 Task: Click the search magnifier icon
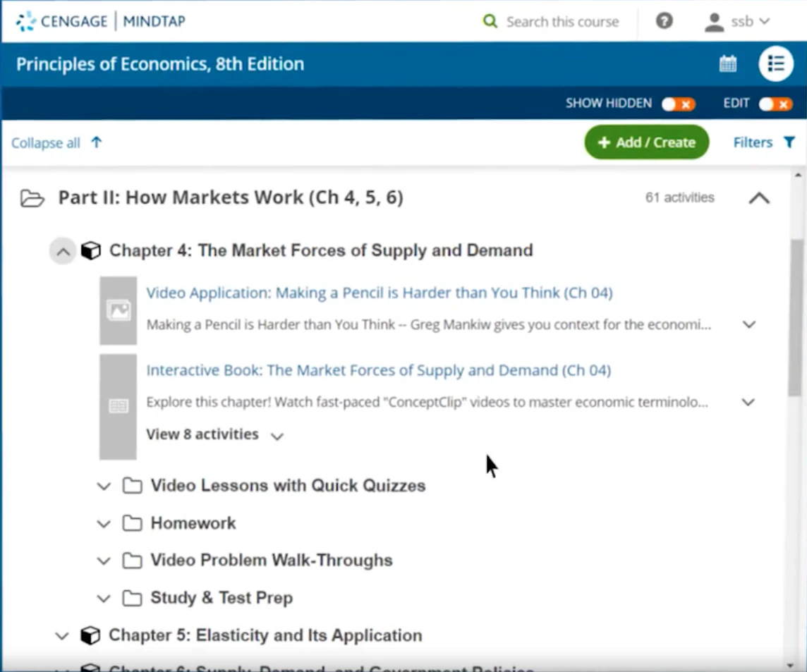pyautogui.click(x=490, y=22)
